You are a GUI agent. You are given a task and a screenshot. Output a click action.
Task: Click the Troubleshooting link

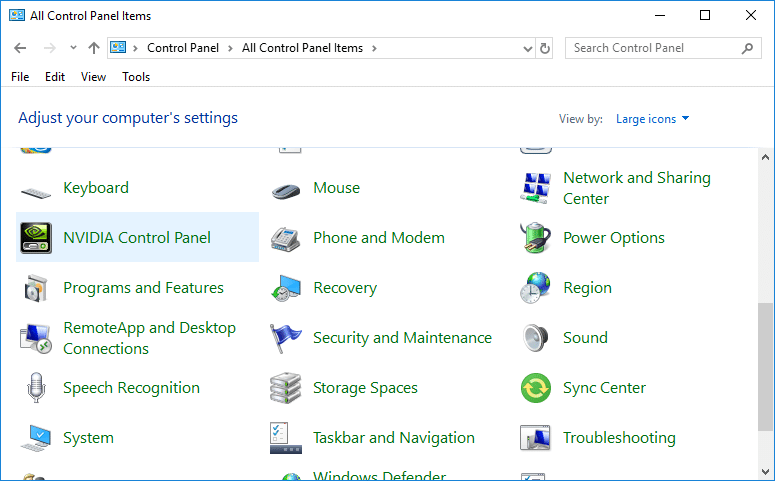(619, 438)
